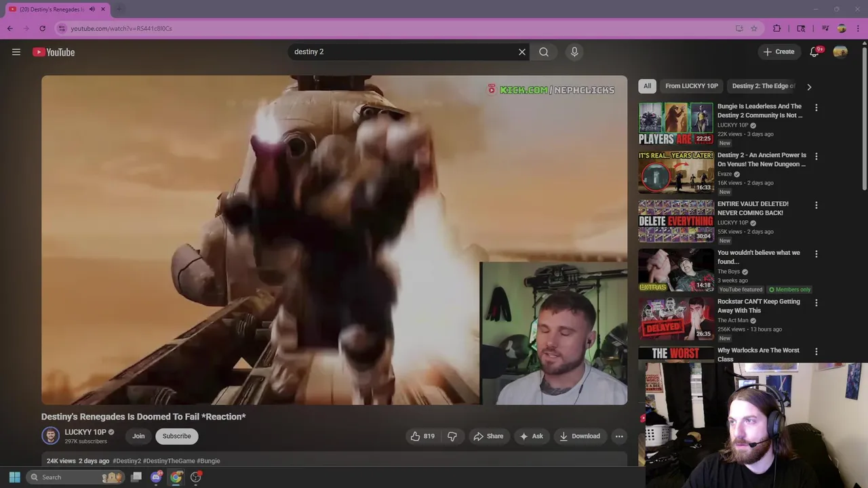Screen dimensions: 868x488
Task: Go back with browser back arrow
Action: 9,28
